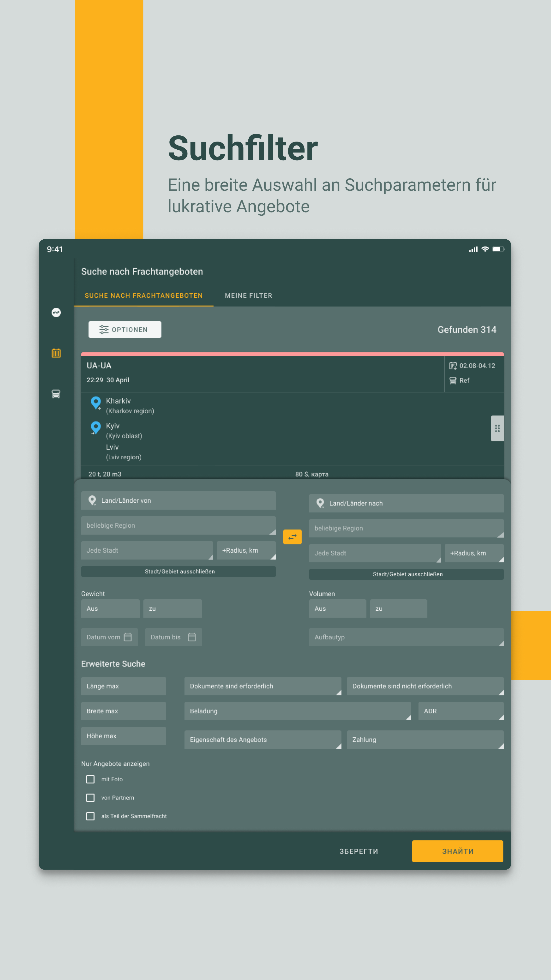Open destination 'Jede Stadt' dropdown

tap(375, 553)
